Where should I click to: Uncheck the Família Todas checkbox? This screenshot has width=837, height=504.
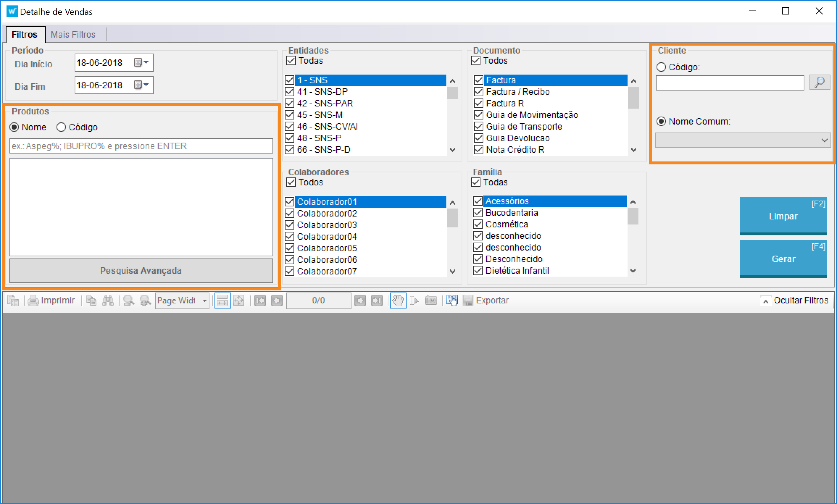[x=476, y=182]
